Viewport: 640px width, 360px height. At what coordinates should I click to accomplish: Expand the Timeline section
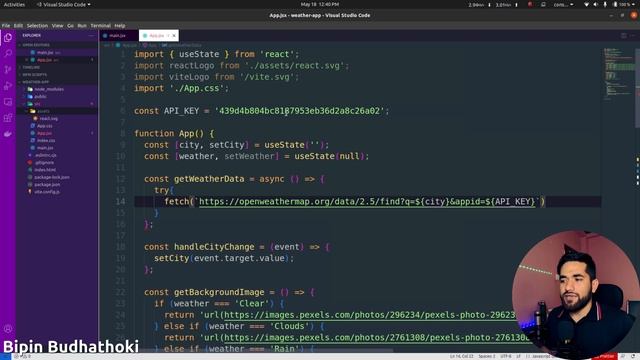[56, 67]
